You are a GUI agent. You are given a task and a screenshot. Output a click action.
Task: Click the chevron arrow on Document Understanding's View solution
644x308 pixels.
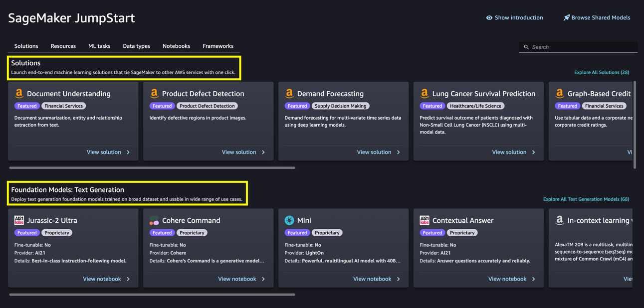point(128,152)
